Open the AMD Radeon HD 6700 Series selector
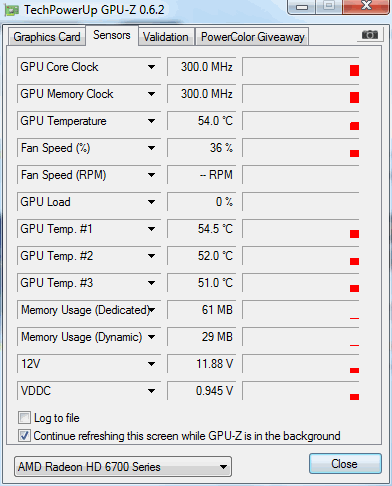 point(123,467)
